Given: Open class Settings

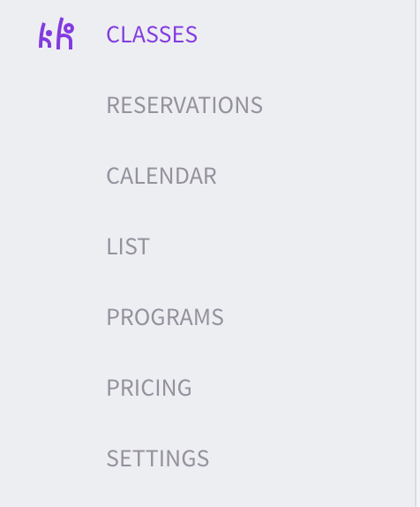Looking at the screenshot, I should pos(158,458).
